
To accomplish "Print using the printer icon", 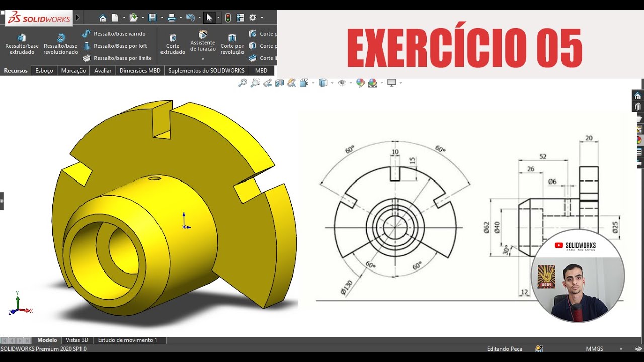I will (x=171, y=18).
